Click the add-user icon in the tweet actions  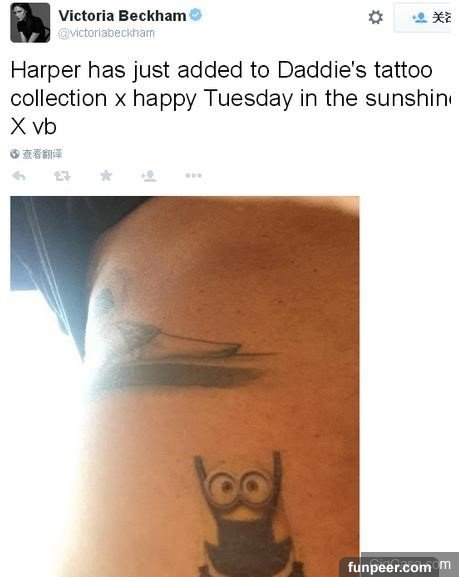(149, 176)
